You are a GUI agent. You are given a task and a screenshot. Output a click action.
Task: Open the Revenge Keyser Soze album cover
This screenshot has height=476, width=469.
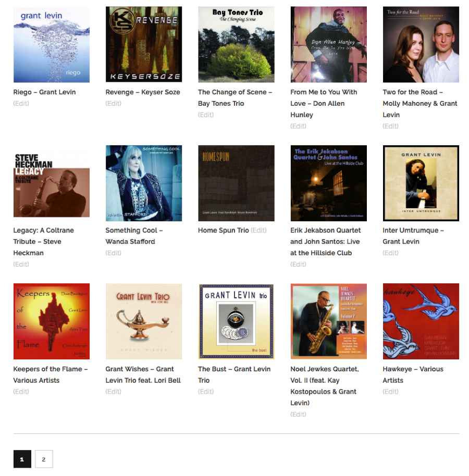(x=144, y=44)
